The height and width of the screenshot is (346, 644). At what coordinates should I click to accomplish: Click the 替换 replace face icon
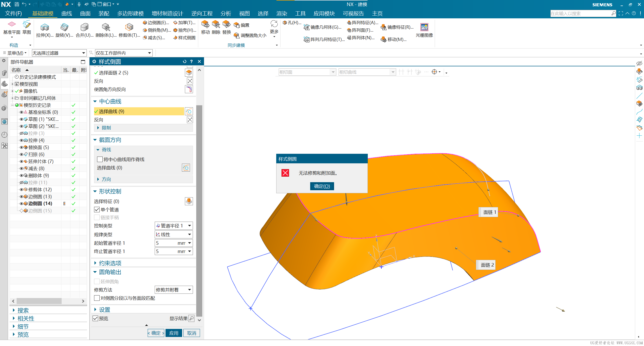(x=226, y=25)
